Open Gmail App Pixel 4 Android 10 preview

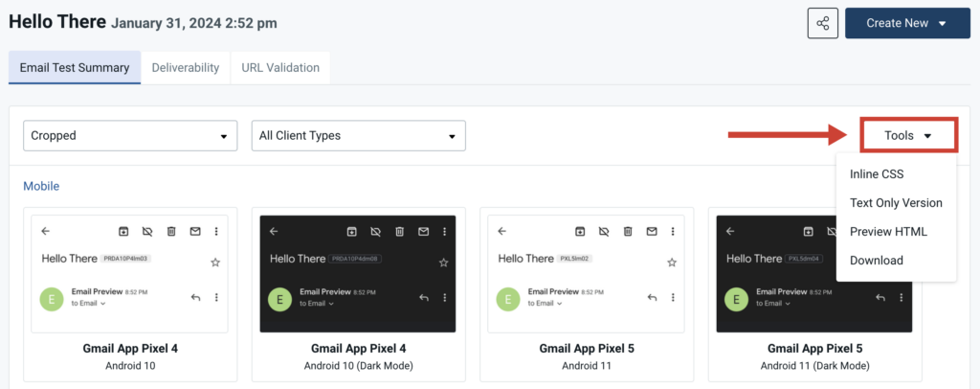[x=129, y=274]
